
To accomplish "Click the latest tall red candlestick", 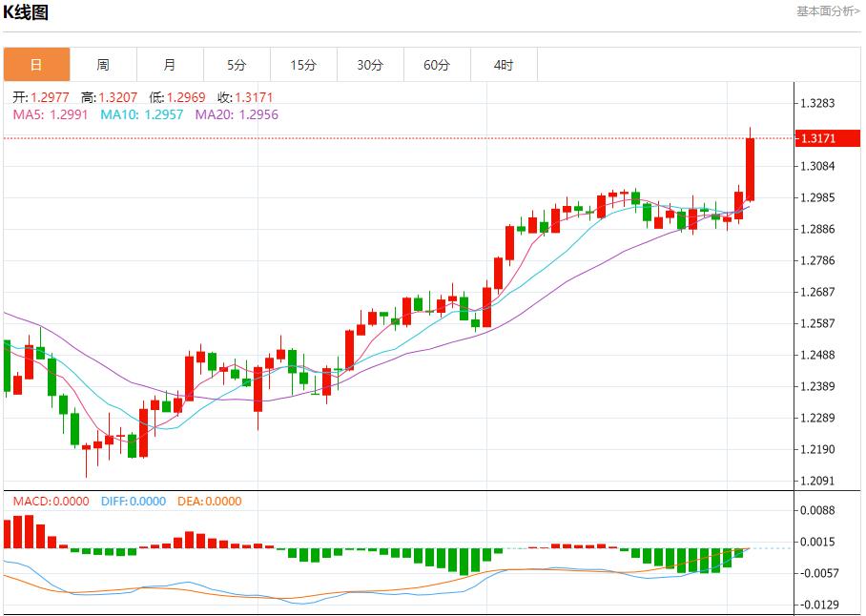I will [751, 169].
